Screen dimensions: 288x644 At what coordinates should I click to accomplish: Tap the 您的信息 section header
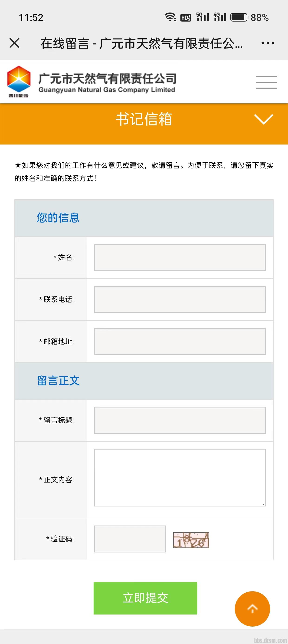pyautogui.click(x=58, y=218)
